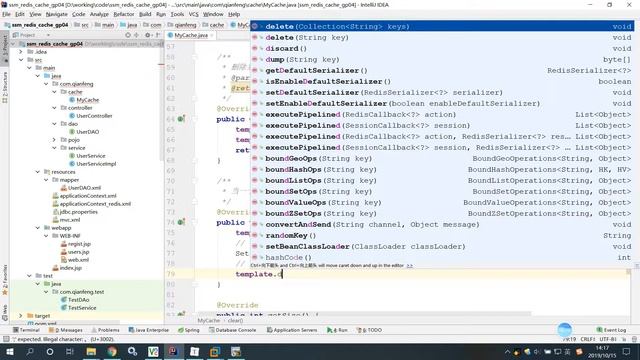This screenshot has height=360, width=640.
Task: Open the Event Log
Action: 611,330
